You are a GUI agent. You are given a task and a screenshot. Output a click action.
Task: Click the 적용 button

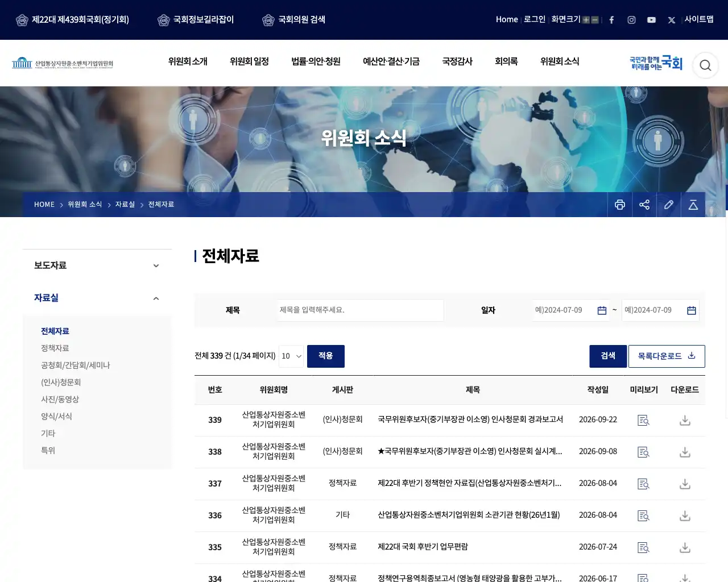pos(326,356)
